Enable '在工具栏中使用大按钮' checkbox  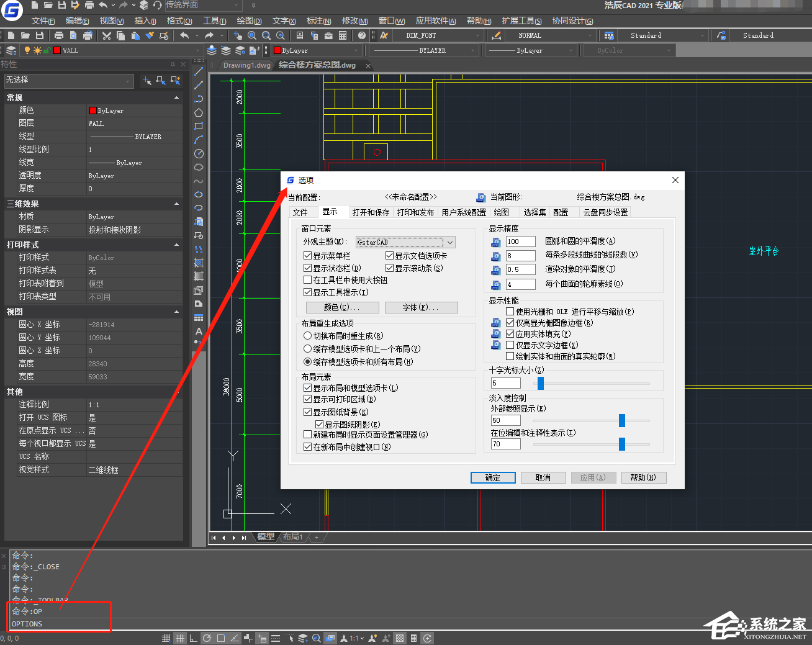[307, 280]
